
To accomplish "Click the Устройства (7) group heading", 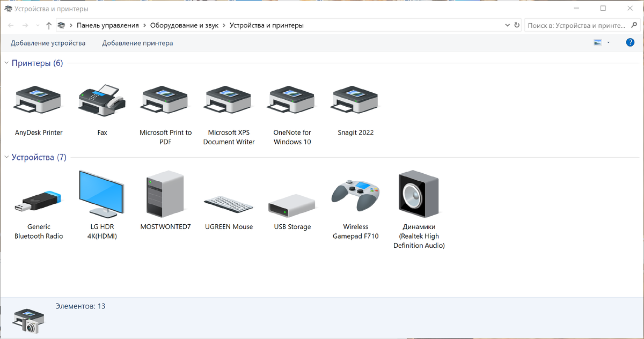I will click(x=39, y=158).
